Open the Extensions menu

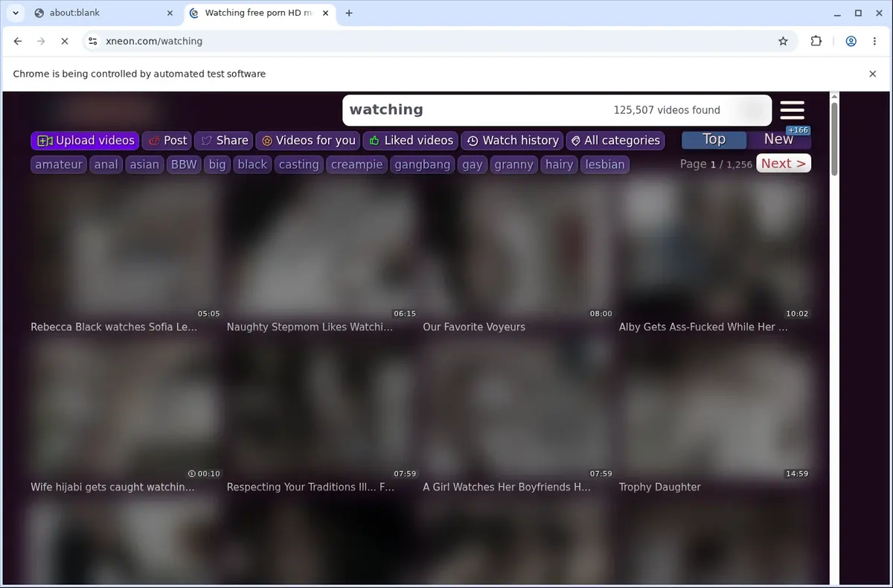[816, 41]
